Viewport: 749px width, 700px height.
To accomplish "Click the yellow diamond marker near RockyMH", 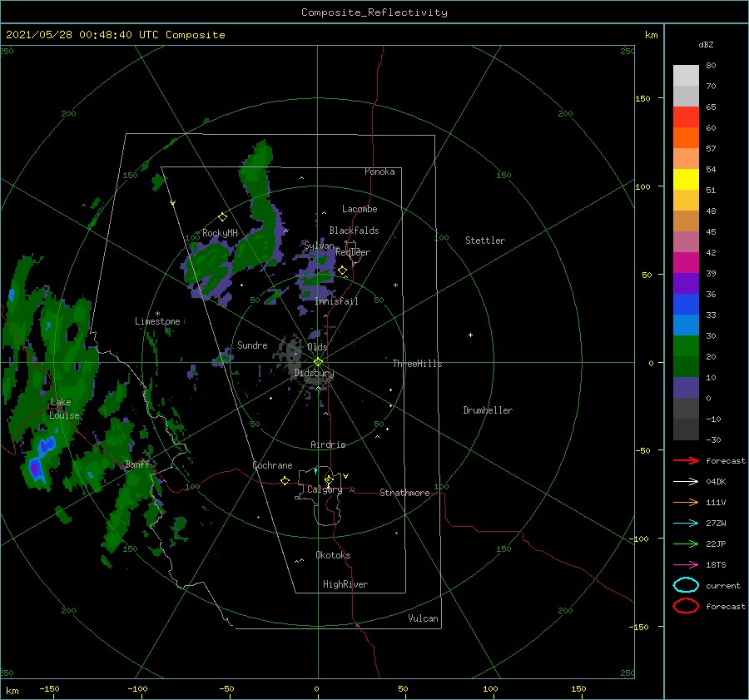I will click(x=222, y=217).
